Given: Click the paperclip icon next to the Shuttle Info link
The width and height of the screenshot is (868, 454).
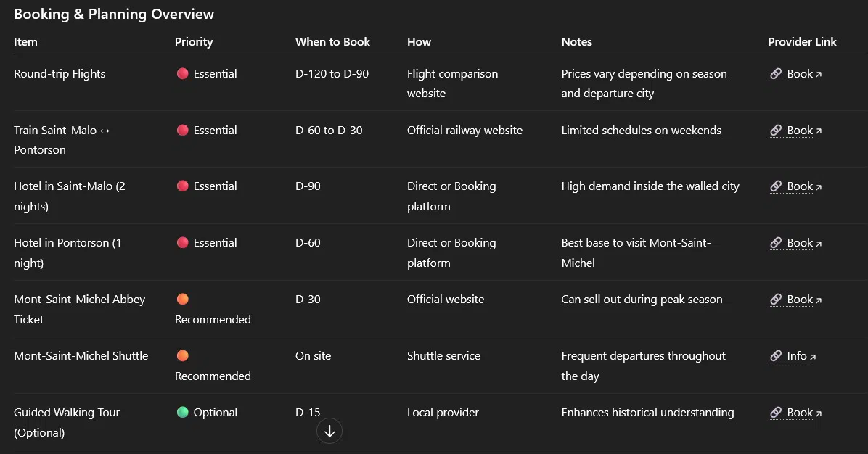Looking at the screenshot, I should point(776,355).
